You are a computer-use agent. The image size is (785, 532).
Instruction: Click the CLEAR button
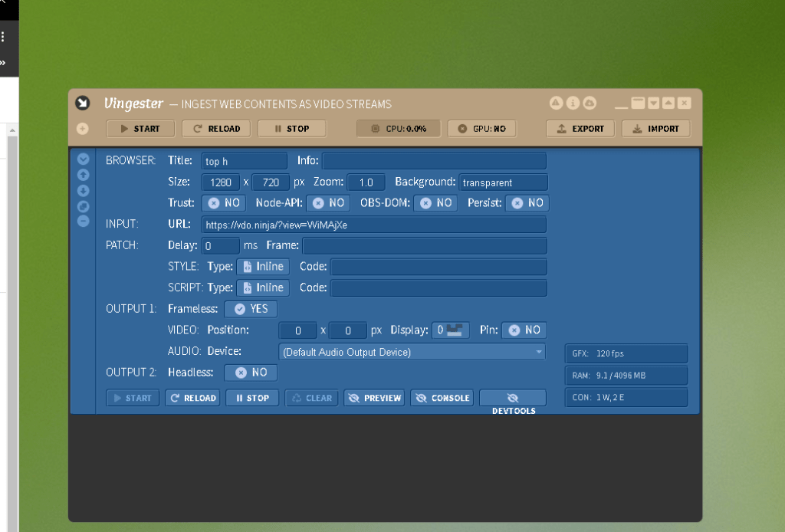[311, 398]
